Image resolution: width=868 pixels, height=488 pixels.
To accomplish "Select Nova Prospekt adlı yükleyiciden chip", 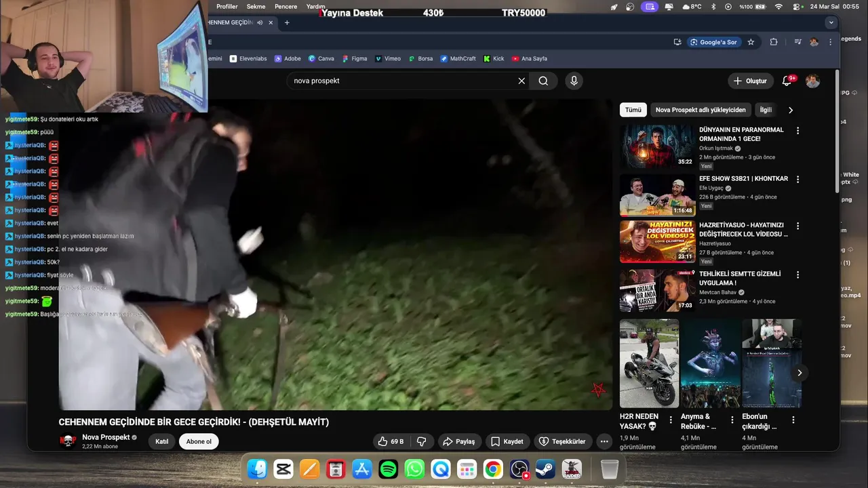I will coord(701,110).
